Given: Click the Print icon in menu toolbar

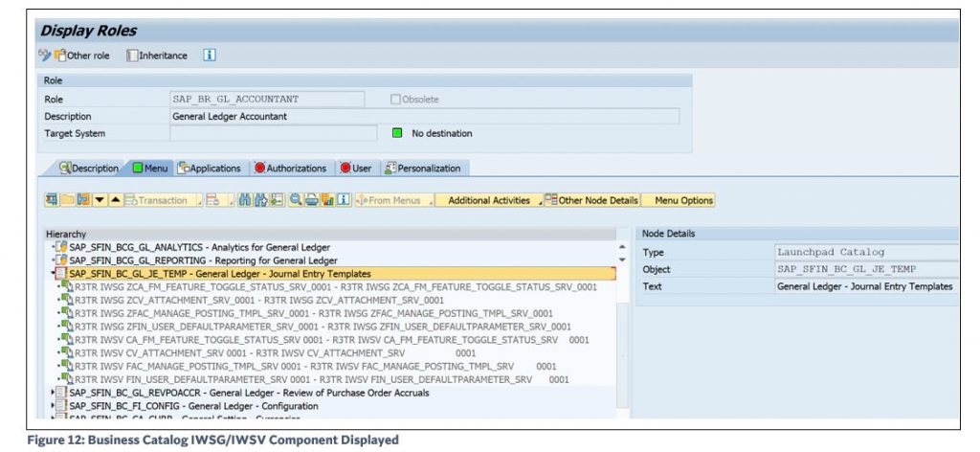Looking at the screenshot, I should (x=311, y=200).
